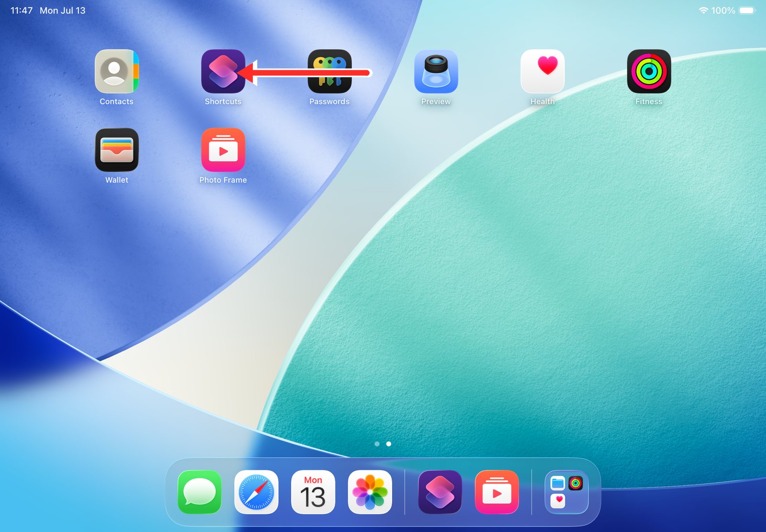Open the recent Photo Frame app in dock
This screenshot has height=532, width=766.
[x=496, y=492]
